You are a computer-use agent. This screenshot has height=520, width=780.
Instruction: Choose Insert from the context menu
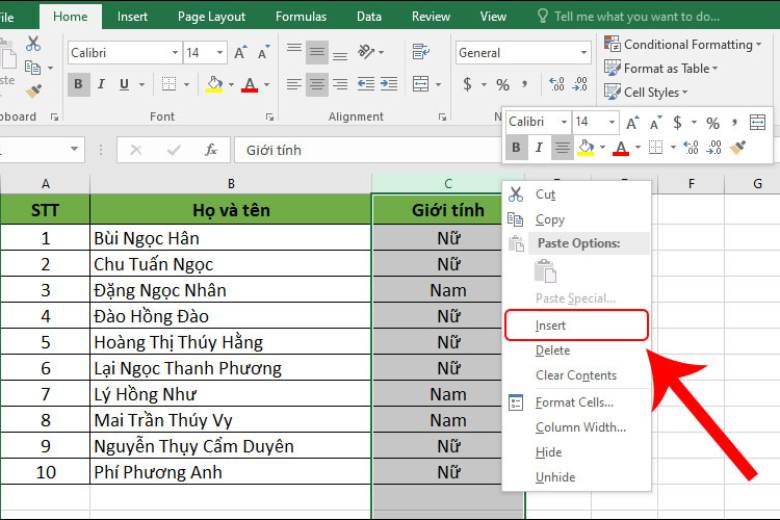coord(577,325)
